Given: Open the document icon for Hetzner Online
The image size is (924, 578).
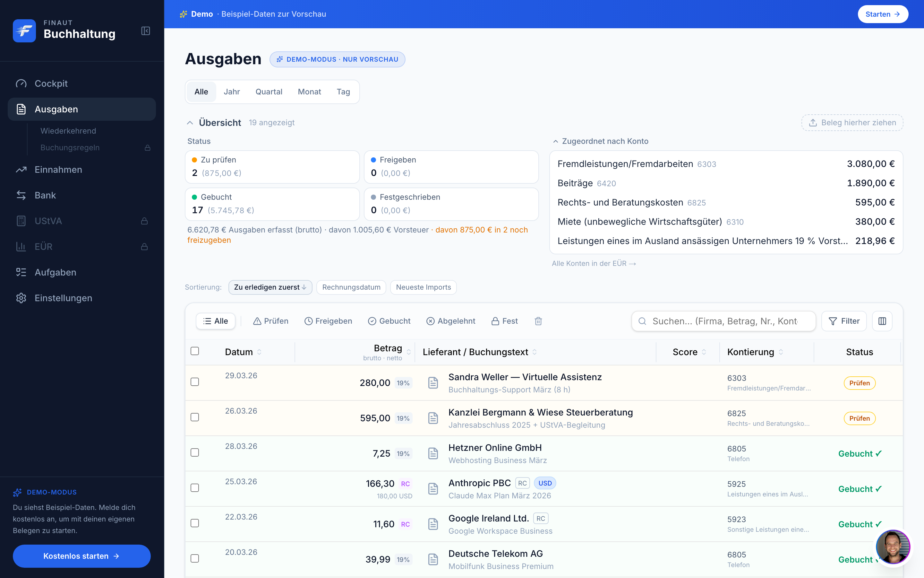Looking at the screenshot, I should click(x=433, y=453).
